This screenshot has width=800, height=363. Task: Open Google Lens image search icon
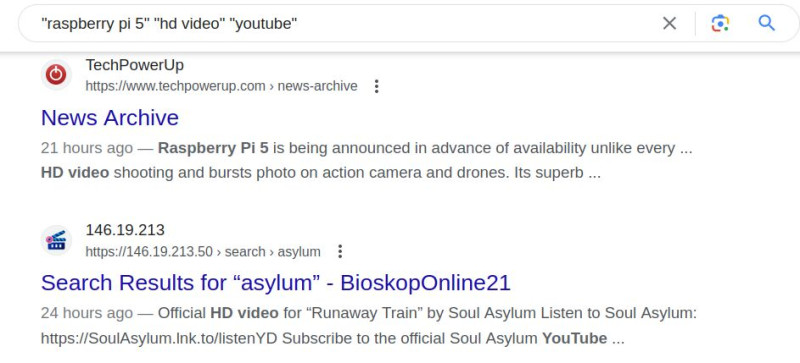[720, 23]
